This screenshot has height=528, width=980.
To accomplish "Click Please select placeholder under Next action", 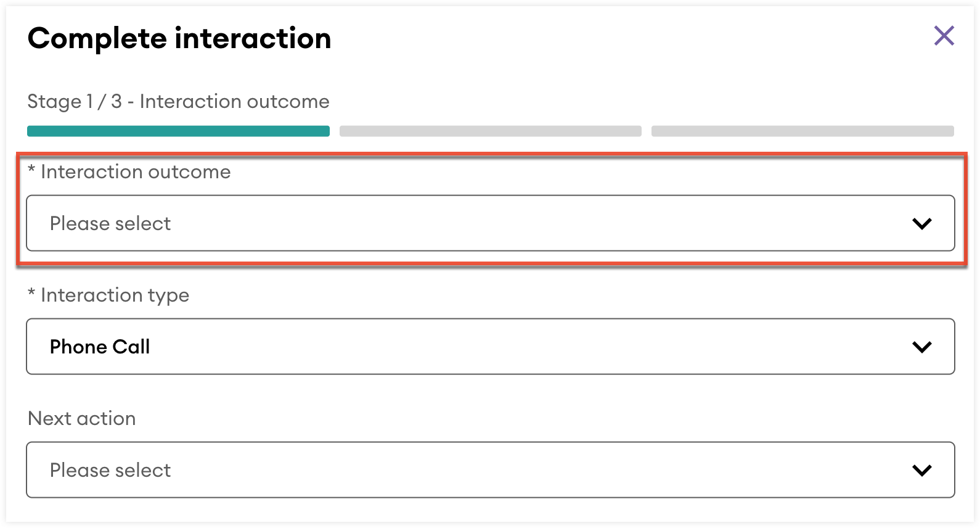I will click(110, 470).
